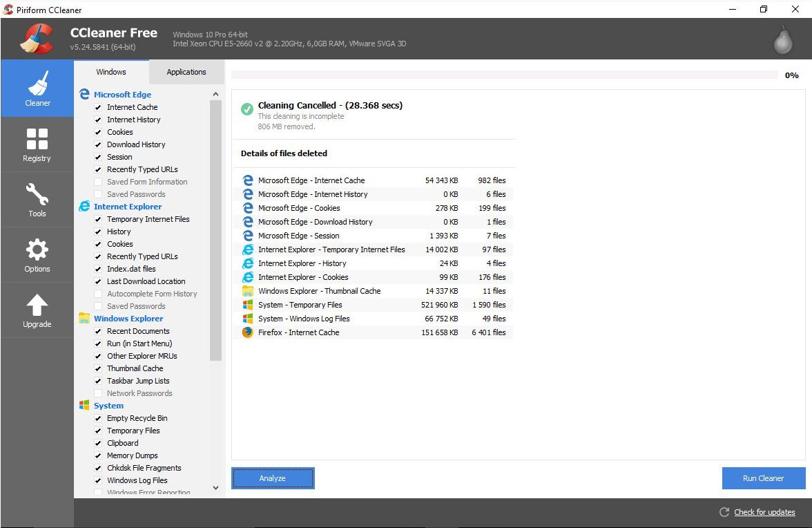The height and width of the screenshot is (528, 812).
Task: Switch to the Applications tab
Action: tap(186, 72)
